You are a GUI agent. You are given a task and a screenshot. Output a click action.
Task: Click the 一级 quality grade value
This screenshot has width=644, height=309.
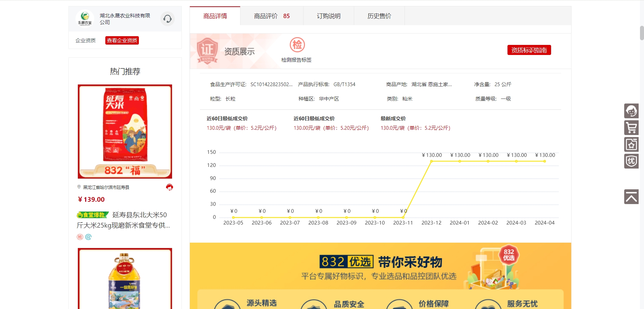(x=506, y=99)
